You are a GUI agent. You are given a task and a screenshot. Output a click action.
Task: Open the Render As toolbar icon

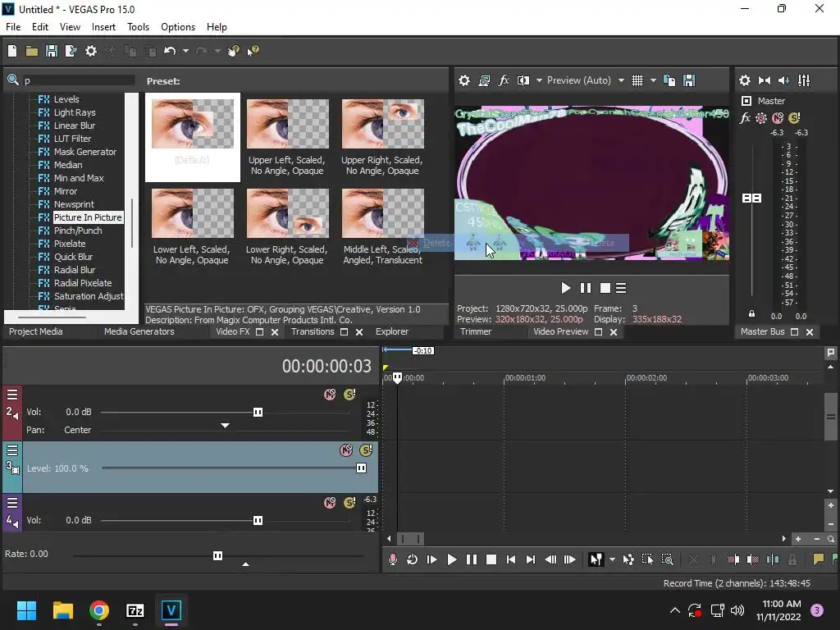coord(71,51)
